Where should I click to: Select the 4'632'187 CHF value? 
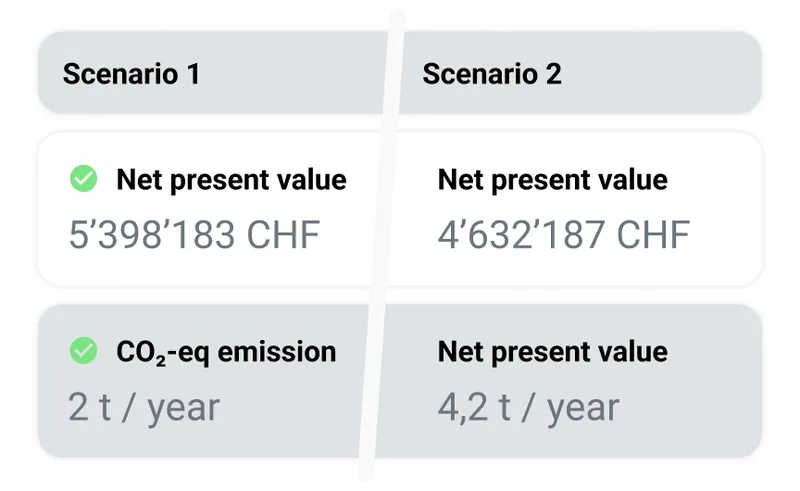click(x=564, y=235)
